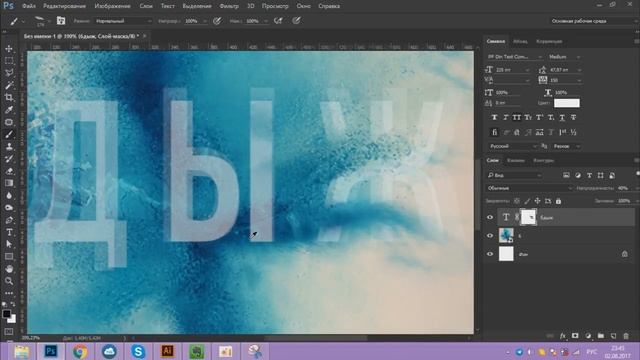This screenshot has width=640, height=360.
Task: Hide the text layer eye icon
Action: 490,218
